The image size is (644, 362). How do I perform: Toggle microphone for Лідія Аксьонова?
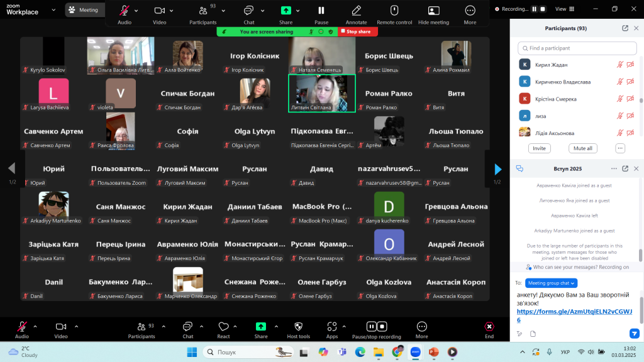(619, 133)
